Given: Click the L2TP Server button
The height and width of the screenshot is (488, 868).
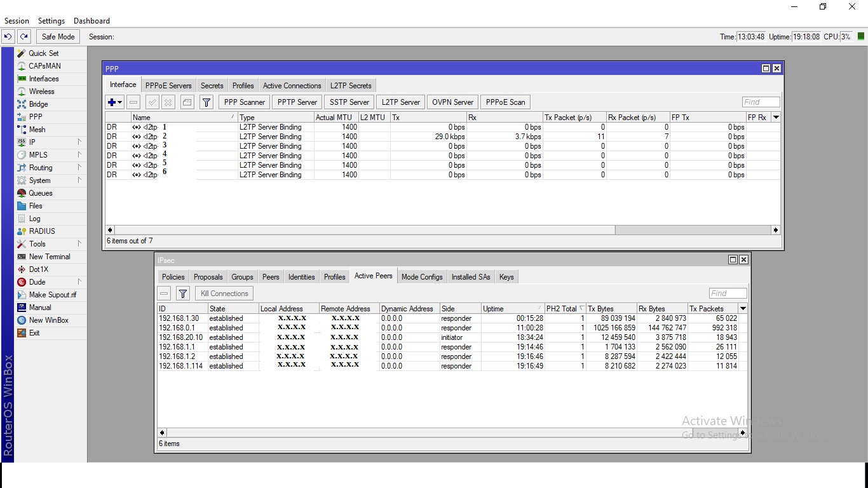Looking at the screenshot, I should (400, 102).
